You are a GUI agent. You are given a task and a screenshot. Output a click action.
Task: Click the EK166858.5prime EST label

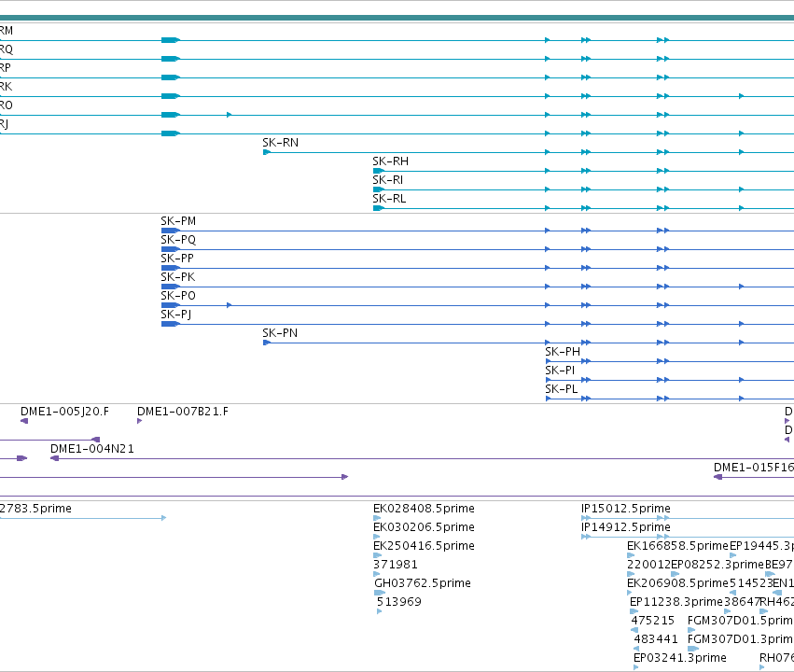coord(677,546)
